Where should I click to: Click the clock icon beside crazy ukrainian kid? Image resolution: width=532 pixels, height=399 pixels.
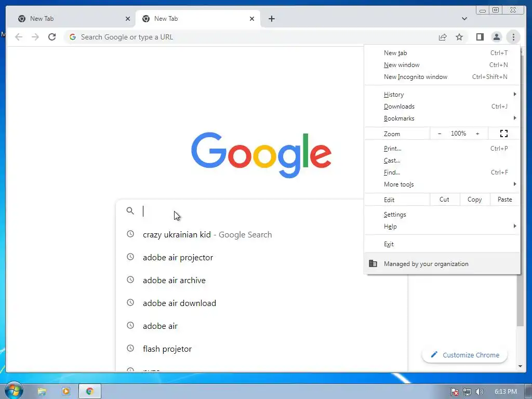(x=130, y=234)
